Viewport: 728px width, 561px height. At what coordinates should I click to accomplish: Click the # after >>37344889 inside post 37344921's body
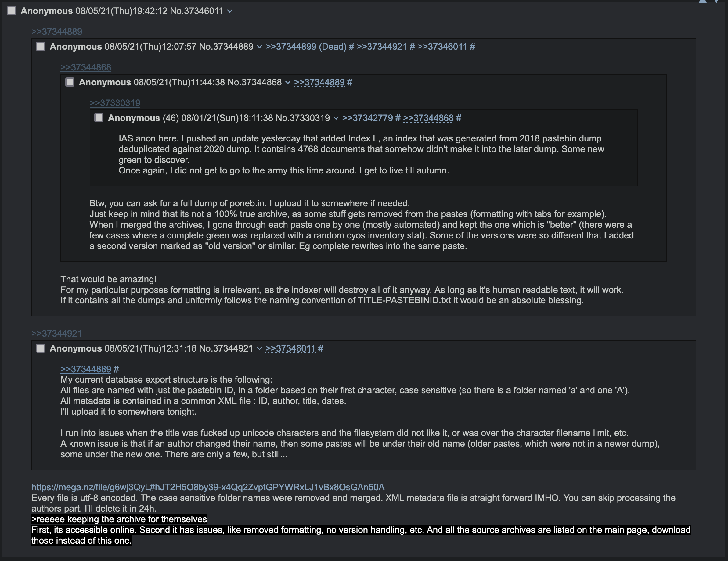coord(116,369)
